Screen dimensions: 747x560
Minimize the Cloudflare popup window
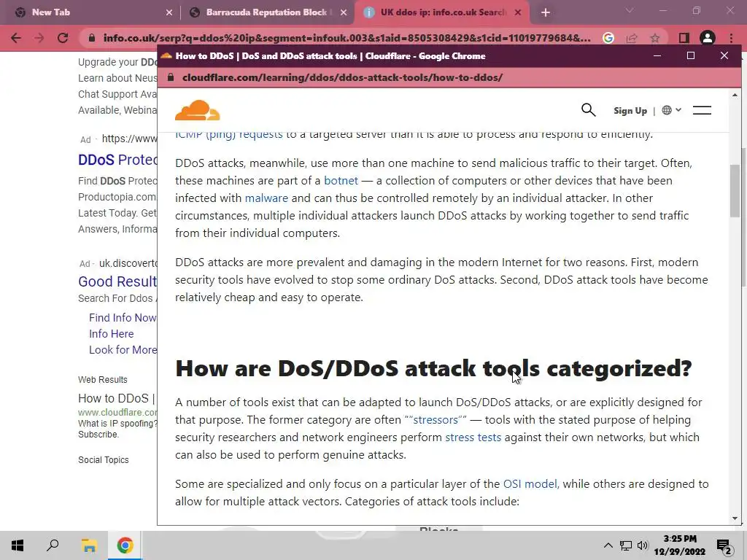(x=657, y=55)
